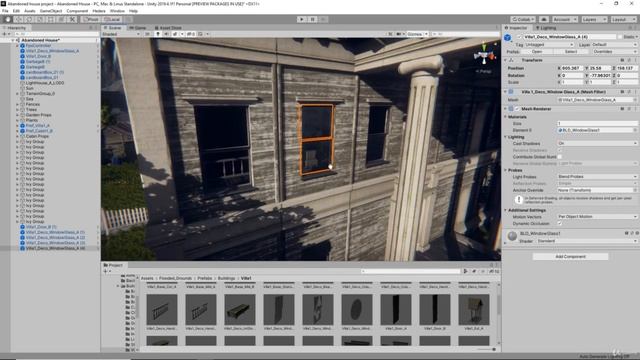Toggle the Local handle rotation button
640x360 pixels.
[112, 19]
